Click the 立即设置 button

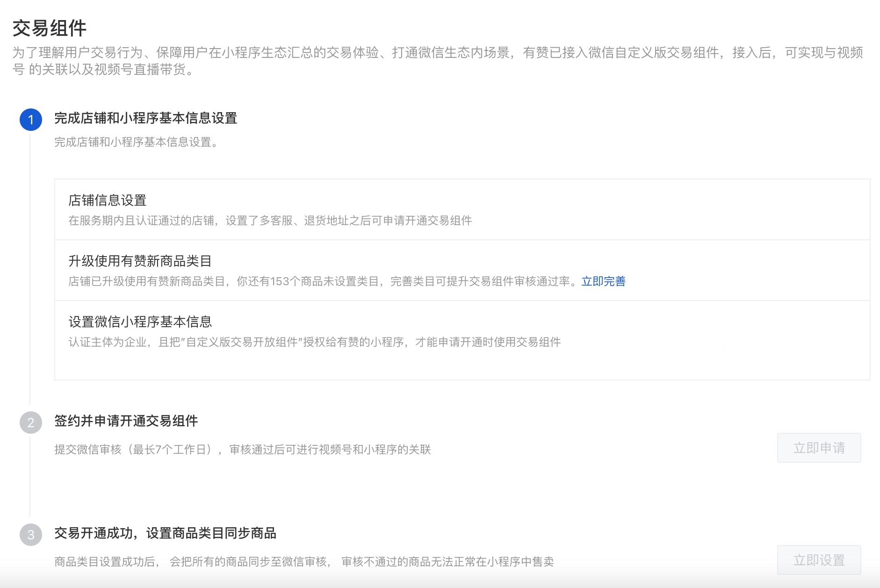[x=819, y=560]
